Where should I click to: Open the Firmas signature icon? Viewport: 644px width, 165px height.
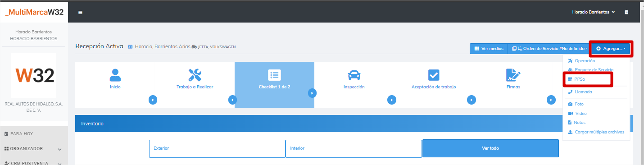click(513, 75)
